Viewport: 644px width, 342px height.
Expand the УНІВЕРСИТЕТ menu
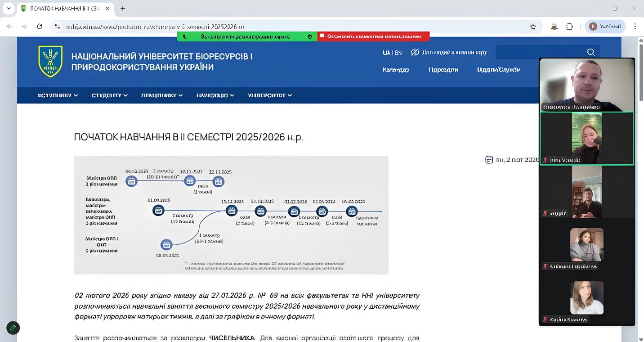[x=270, y=95]
